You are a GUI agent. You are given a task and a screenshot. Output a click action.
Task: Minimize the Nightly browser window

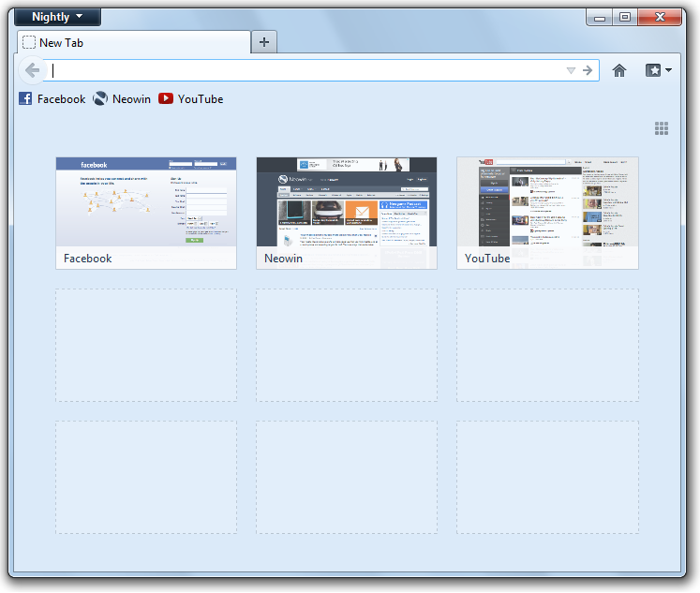tap(600, 18)
